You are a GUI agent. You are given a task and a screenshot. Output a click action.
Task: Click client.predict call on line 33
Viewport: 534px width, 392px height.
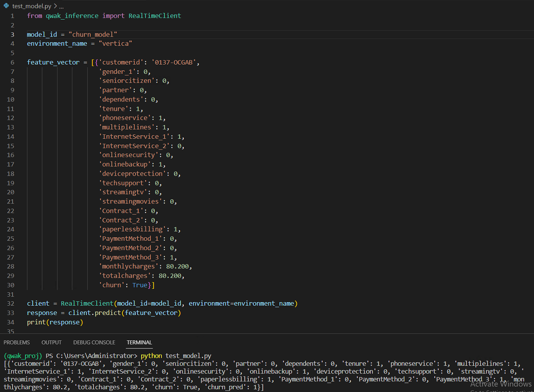tap(94, 313)
